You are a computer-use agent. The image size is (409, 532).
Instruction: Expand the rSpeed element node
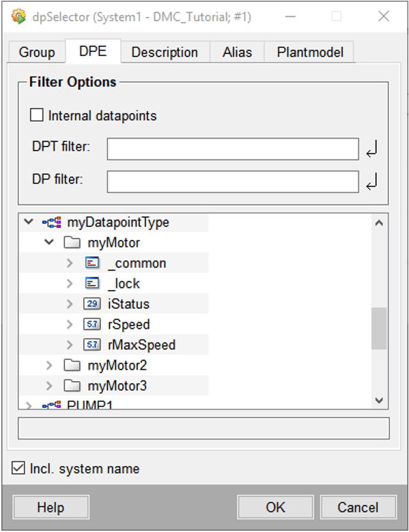point(70,325)
